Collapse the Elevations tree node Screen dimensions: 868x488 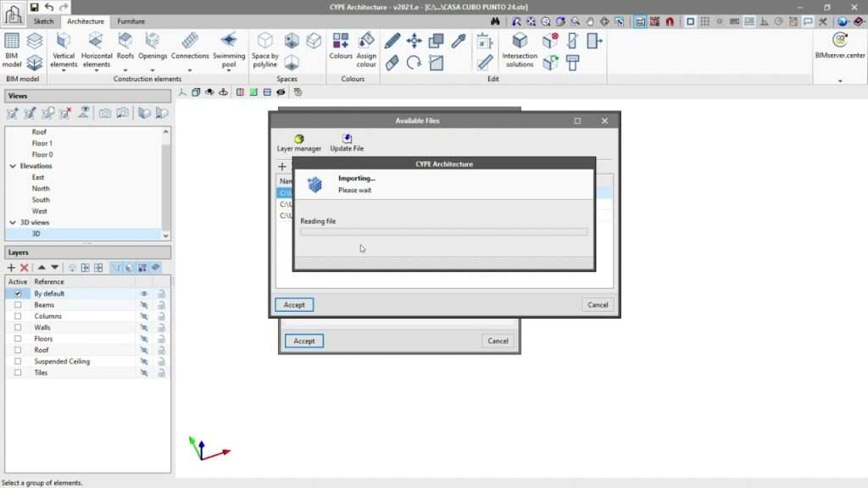(x=12, y=166)
